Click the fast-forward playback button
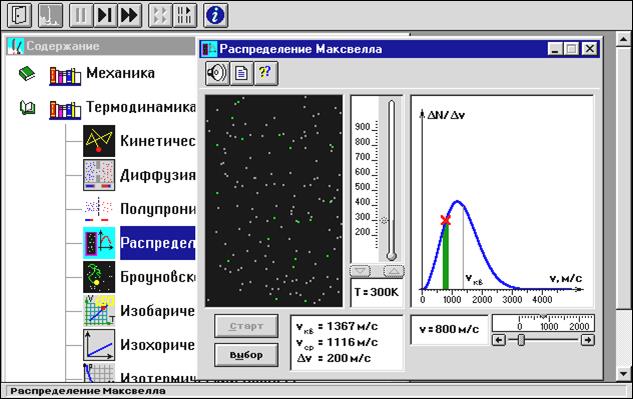This screenshot has height=399, width=633. tap(130, 15)
